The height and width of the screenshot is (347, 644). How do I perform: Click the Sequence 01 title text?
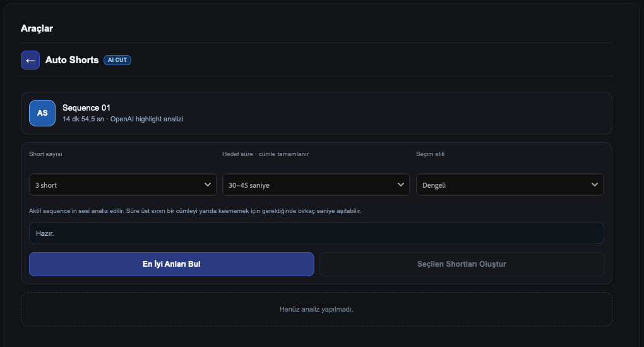[86, 107]
